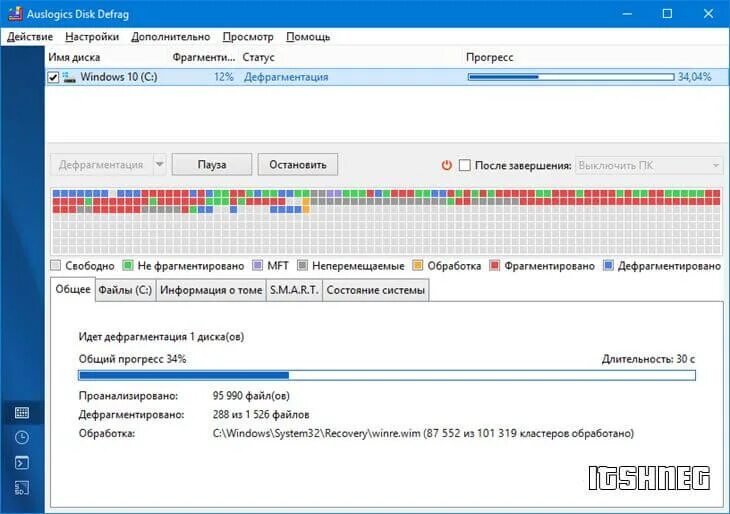Image resolution: width=730 pixels, height=514 pixels.
Task: Click the '95 990 файл(ов)' value
Action: (251, 396)
